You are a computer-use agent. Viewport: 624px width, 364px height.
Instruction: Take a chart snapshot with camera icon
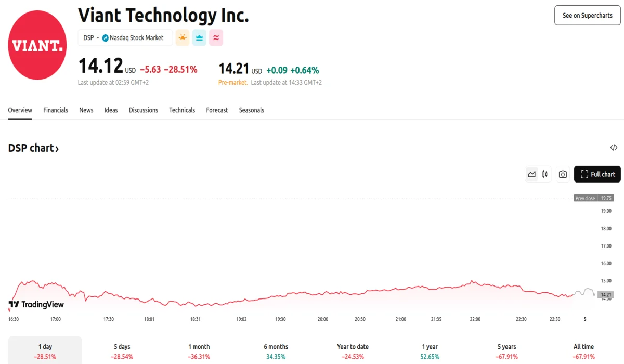click(563, 174)
